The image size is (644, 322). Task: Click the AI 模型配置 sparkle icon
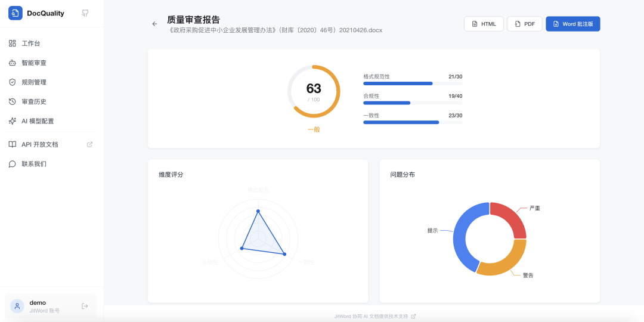coord(13,121)
